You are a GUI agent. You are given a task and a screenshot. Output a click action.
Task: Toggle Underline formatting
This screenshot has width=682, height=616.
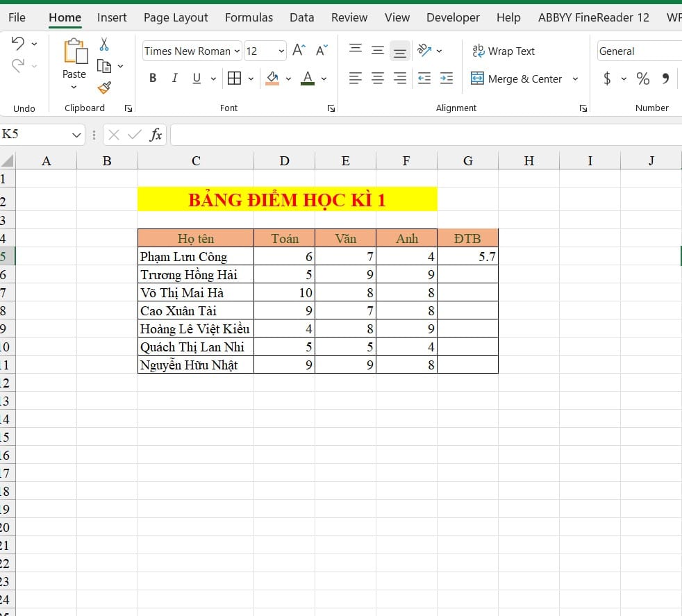[197, 78]
